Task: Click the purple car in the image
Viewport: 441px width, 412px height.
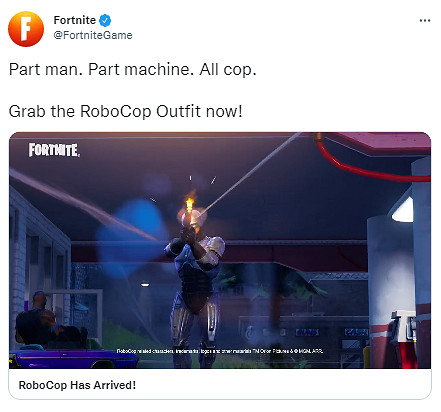Action: point(73,358)
